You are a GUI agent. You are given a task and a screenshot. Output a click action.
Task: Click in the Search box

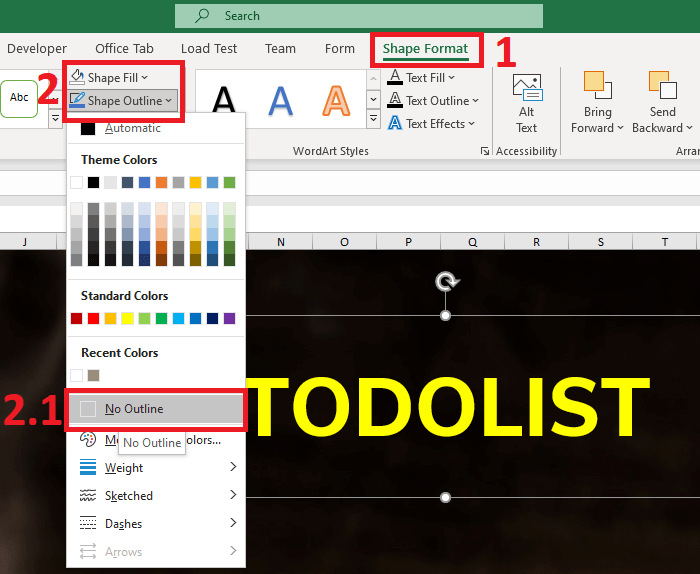(359, 16)
